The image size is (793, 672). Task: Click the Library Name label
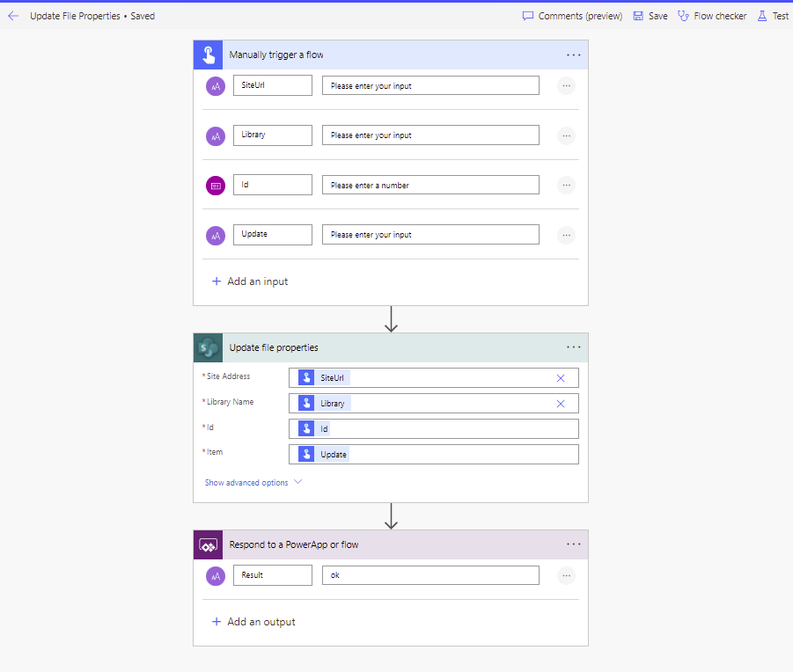[x=230, y=402]
